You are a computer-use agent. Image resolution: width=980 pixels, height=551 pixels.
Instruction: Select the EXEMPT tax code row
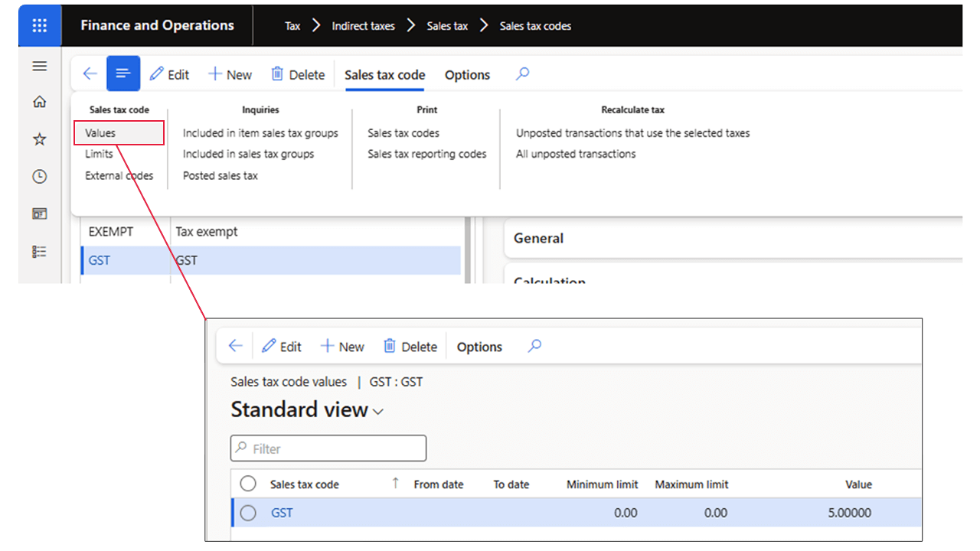pos(271,231)
